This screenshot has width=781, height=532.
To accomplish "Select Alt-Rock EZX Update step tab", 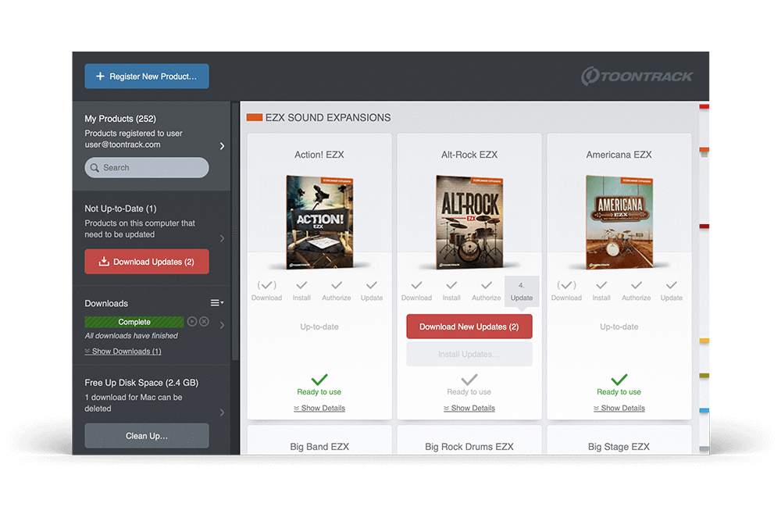I will (522, 291).
